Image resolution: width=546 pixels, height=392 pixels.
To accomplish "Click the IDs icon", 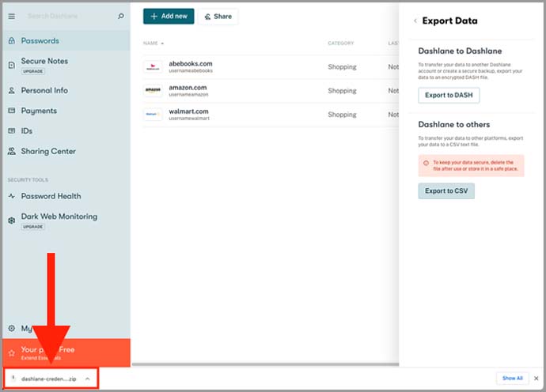I will [x=12, y=130].
